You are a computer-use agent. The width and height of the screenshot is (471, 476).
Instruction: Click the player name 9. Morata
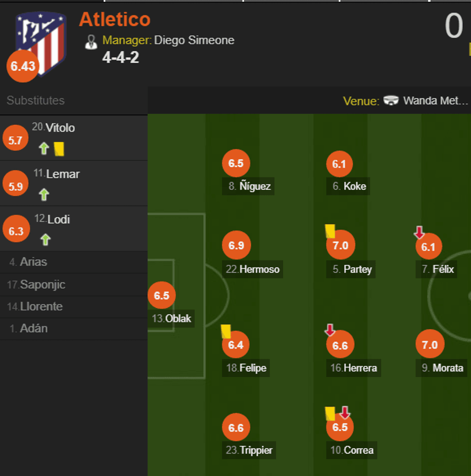pos(442,368)
